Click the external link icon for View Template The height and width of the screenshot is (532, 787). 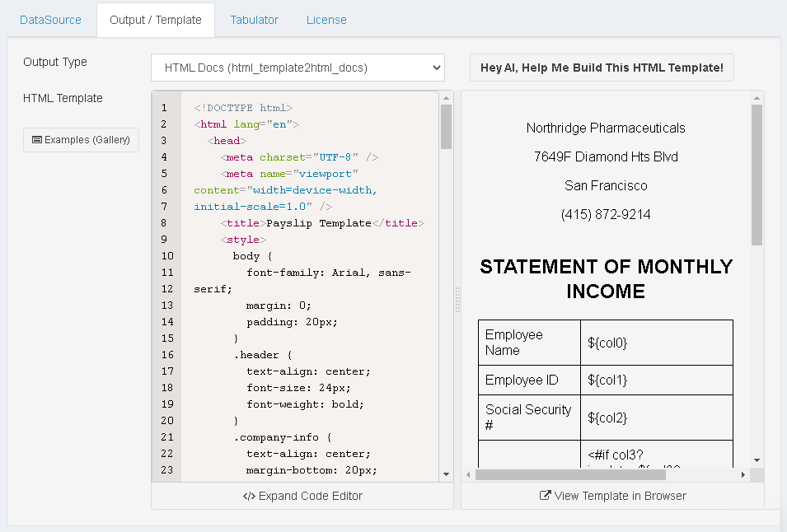pos(545,496)
